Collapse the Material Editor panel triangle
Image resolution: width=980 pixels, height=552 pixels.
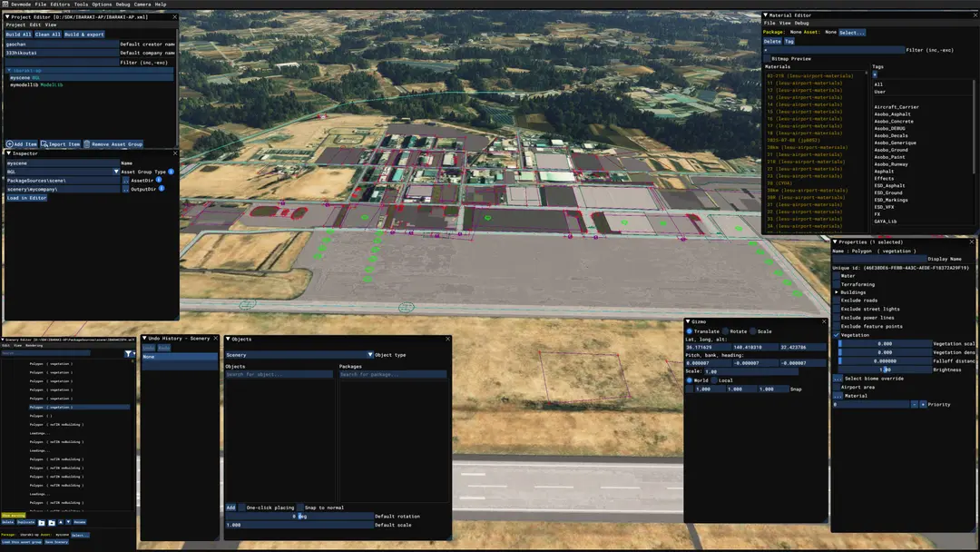[x=766, y=15]
